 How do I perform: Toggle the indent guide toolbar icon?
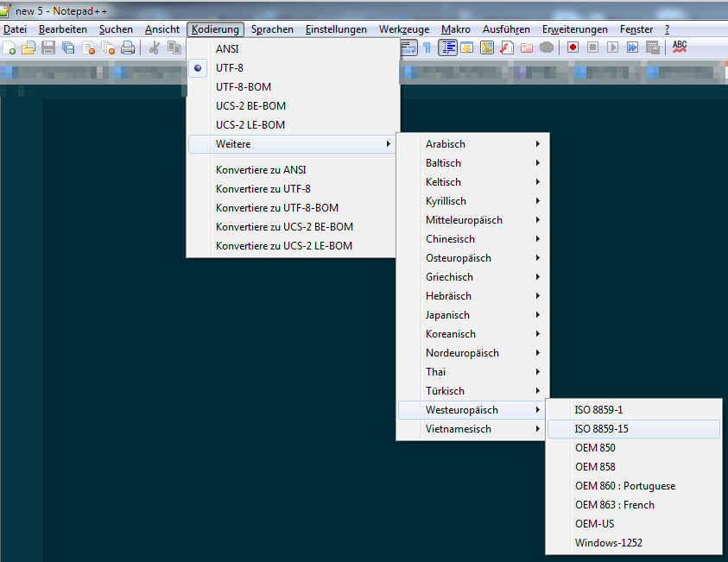pos(447,47)
